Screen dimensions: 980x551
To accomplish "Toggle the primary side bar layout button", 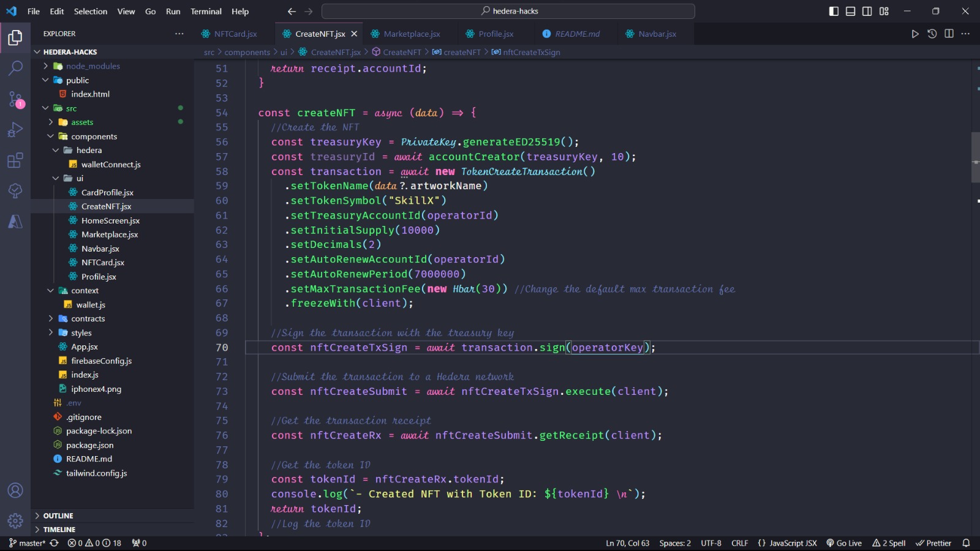I will (834, 12).
